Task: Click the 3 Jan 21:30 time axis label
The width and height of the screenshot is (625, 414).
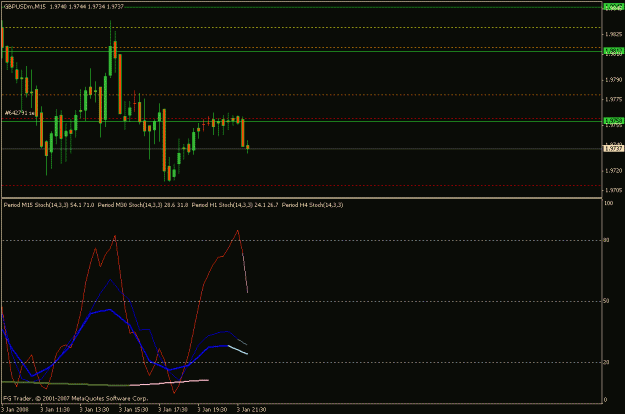Action: (251, 409)
